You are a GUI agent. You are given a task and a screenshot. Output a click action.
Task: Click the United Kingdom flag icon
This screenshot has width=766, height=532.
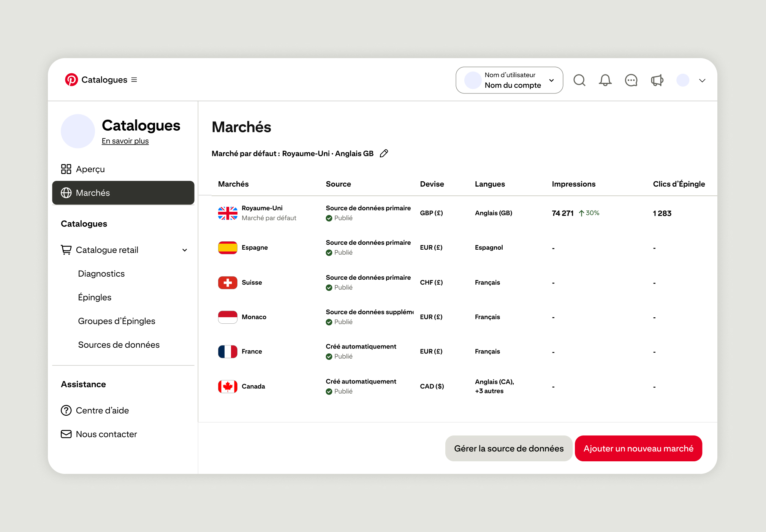coord(228,213)
